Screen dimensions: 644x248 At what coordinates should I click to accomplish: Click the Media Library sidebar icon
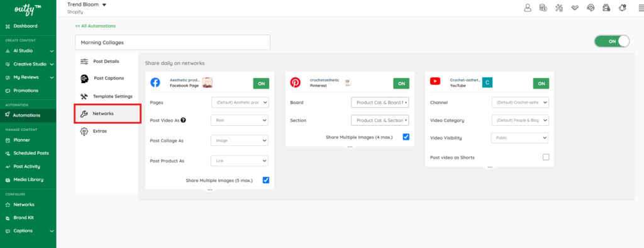click(8, 180)
